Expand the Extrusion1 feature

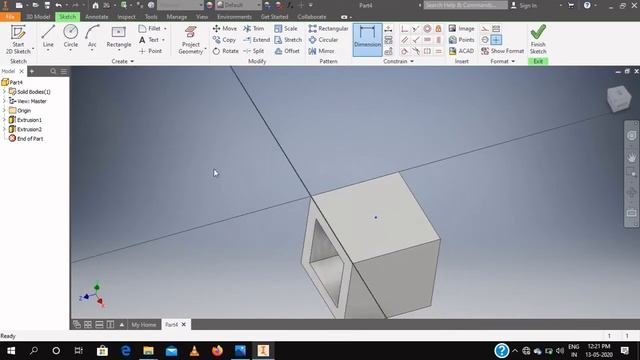[4, 120]
